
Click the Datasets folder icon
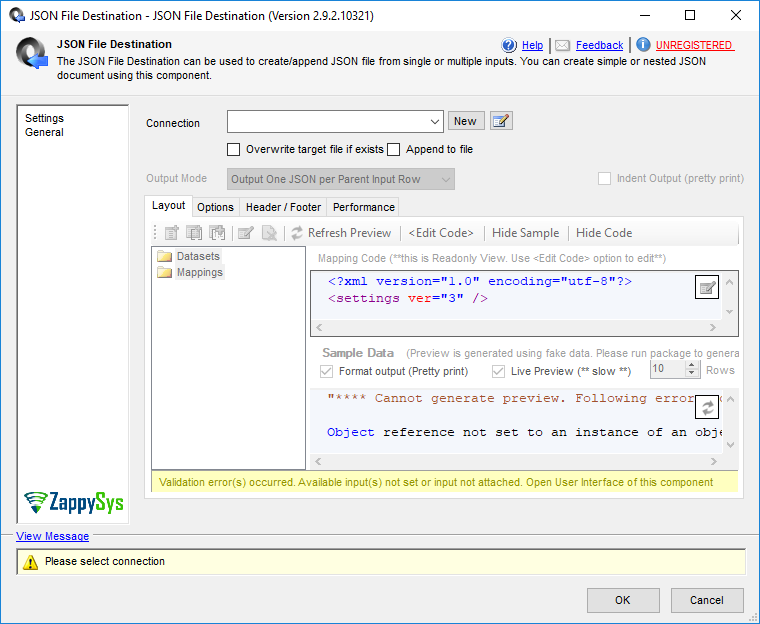(x=165, y=256)
